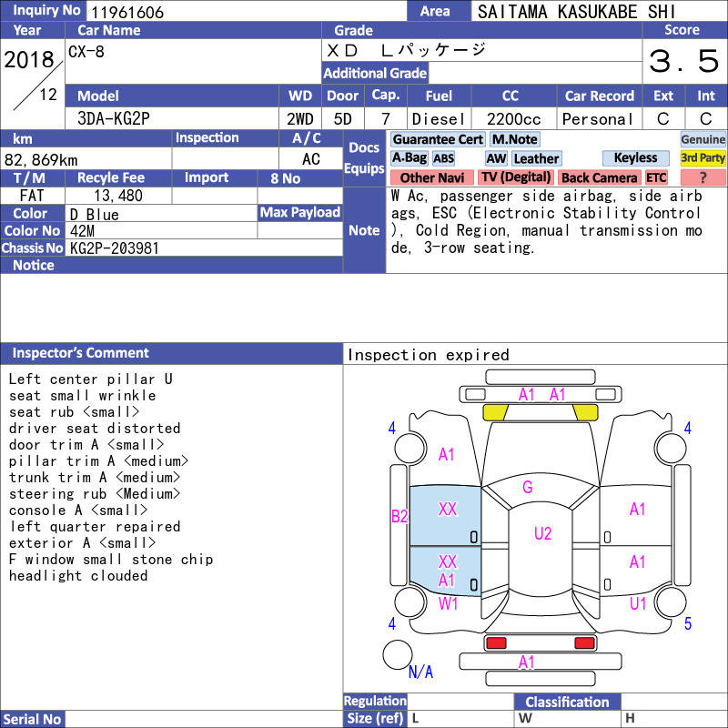
Task: Click the Leather seats badge
Action: 537,158
